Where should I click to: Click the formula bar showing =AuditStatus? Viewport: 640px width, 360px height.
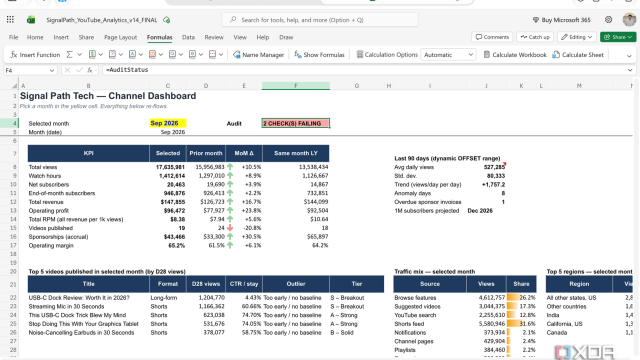coord(363,70)
